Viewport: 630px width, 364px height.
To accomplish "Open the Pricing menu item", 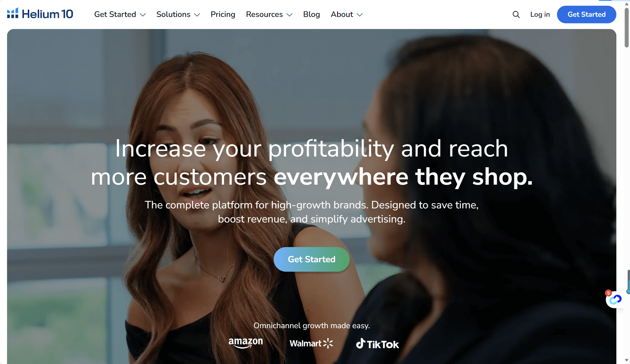I will 223,15.
